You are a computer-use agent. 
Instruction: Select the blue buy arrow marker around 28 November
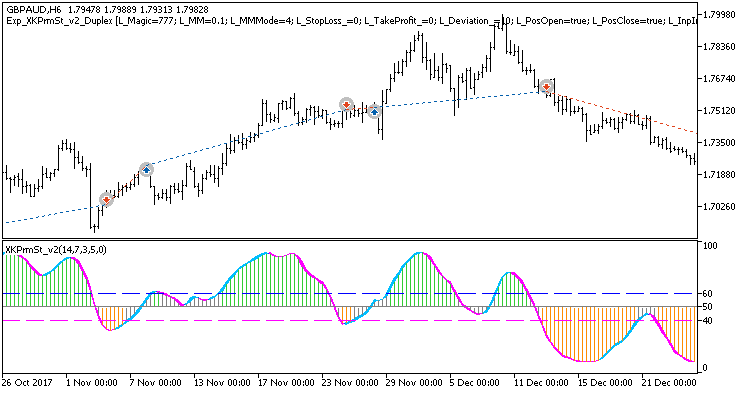pyautogui.click(x=374, y=111)
